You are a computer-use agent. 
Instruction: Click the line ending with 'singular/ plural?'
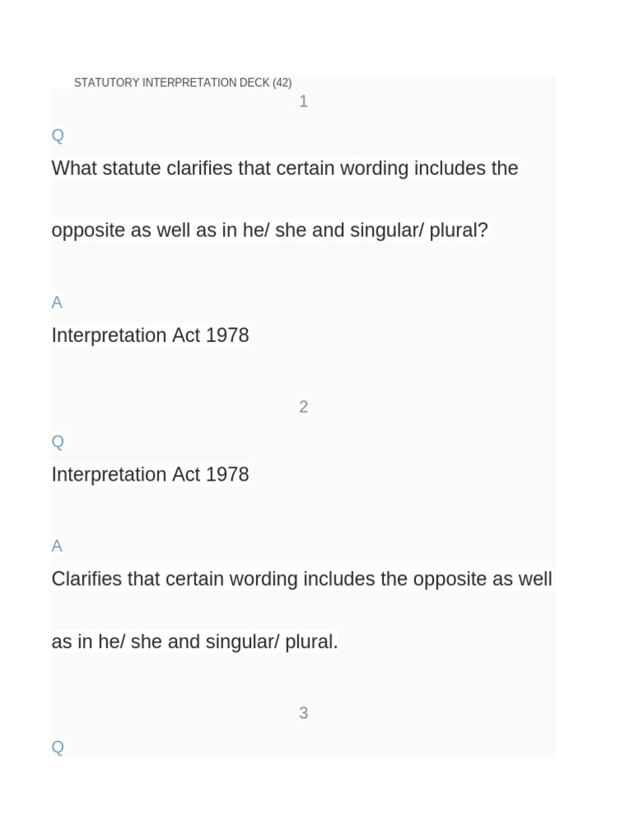(x=269, y=231)
